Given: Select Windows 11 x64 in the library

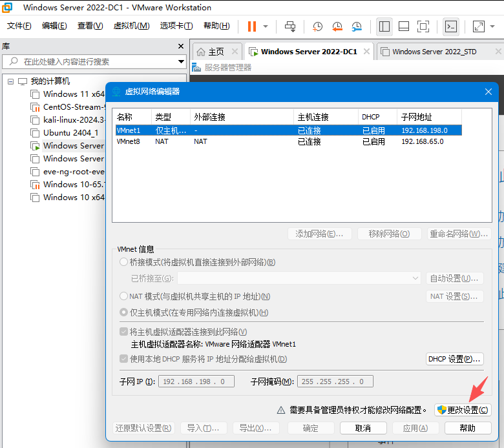Looking at the screenshot, I should (x=74, y=94).
